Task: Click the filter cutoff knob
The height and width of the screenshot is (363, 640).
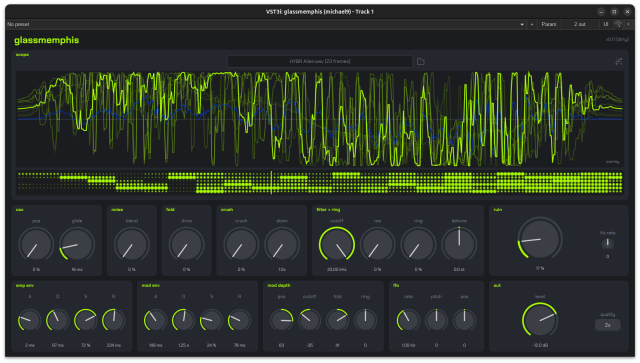Action: click(x=337, y=245)
